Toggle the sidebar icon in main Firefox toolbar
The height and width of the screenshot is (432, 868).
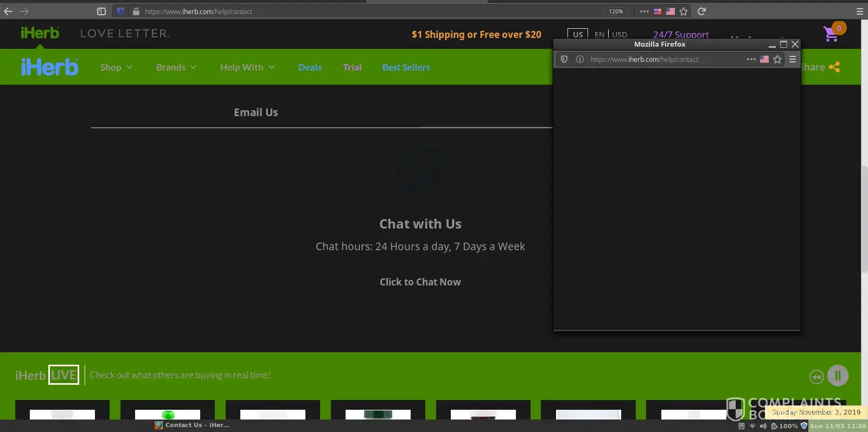(101, 11)
